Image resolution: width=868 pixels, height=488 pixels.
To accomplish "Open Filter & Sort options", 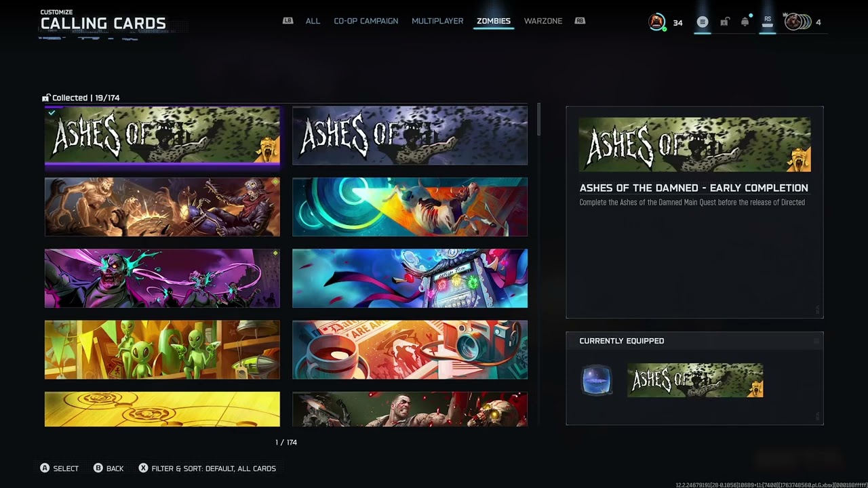I will [214, 468].
